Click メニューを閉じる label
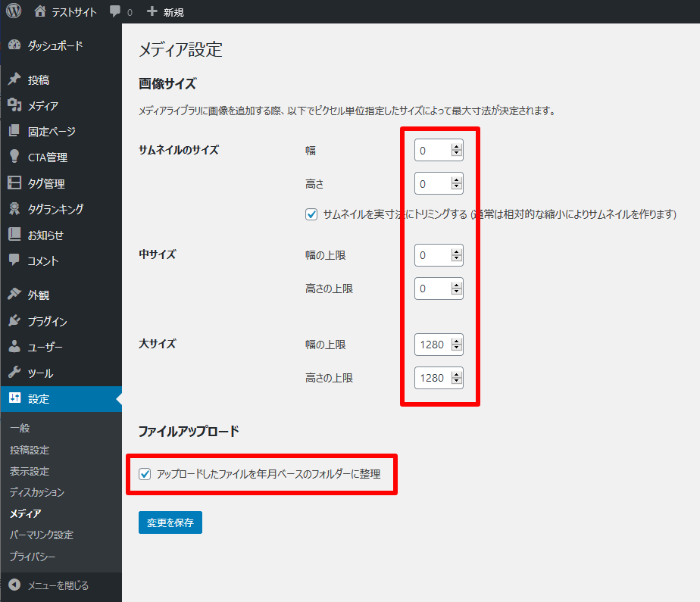 (x=58, y=585)
